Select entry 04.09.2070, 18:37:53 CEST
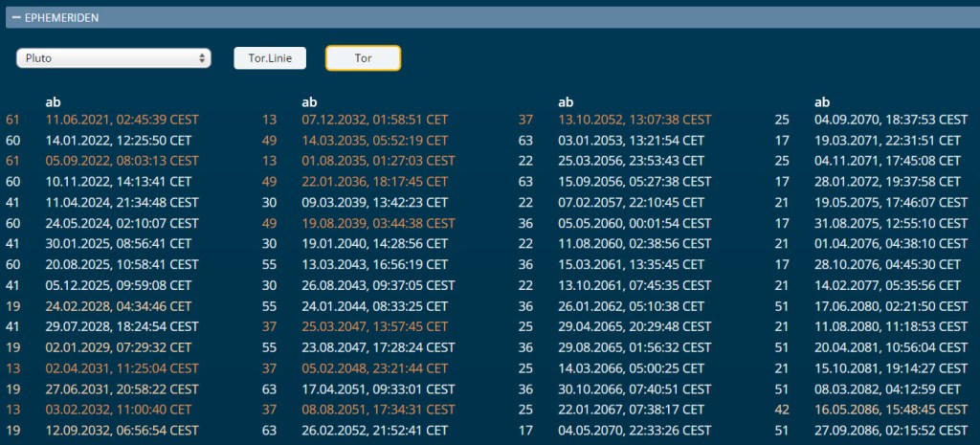This screenshot has width=980, height=445. (x=891, y=120)
